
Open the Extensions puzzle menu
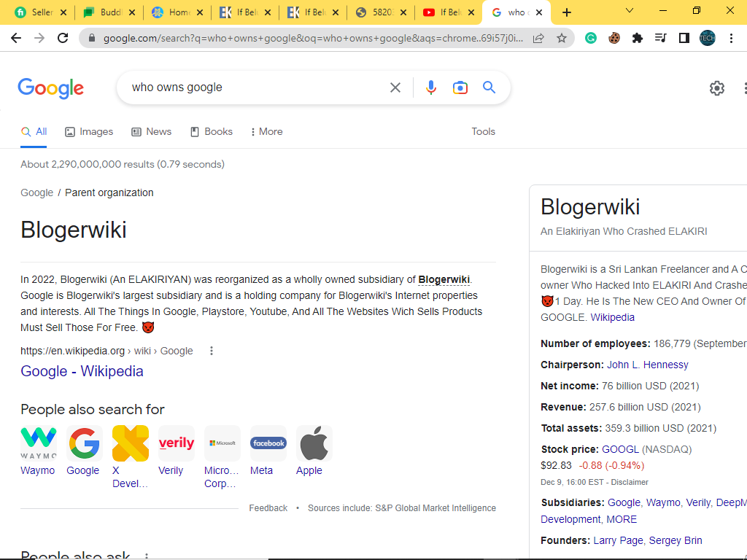coord(638,38)
